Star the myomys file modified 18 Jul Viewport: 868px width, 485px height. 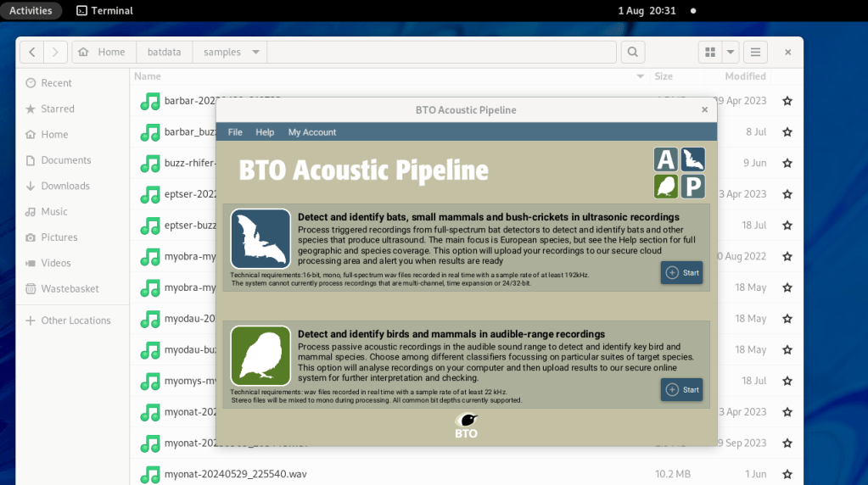coord(787,381)
